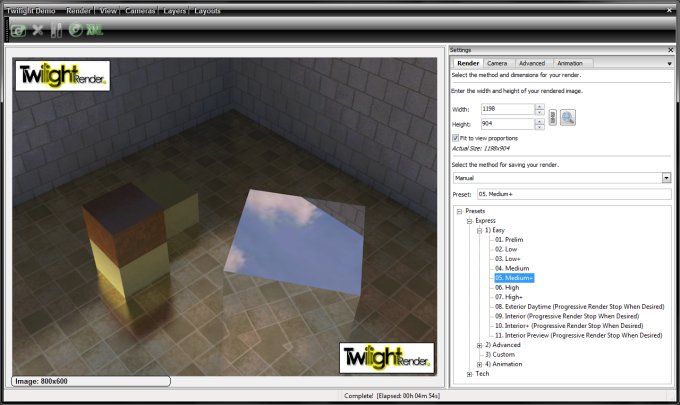Open the Cameras menu
Image resolution: width=680 pixels, height=405 pixels.
[140, 11]
